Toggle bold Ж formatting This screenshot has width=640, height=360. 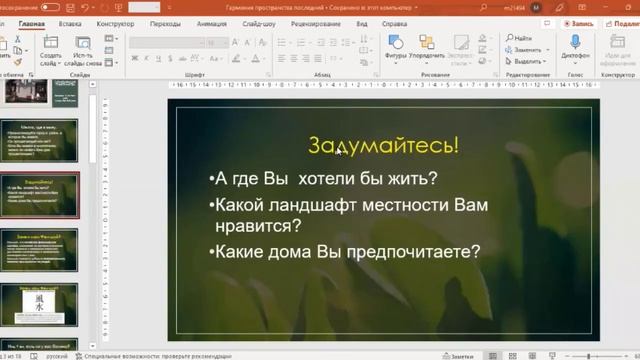tap(135, 59)
